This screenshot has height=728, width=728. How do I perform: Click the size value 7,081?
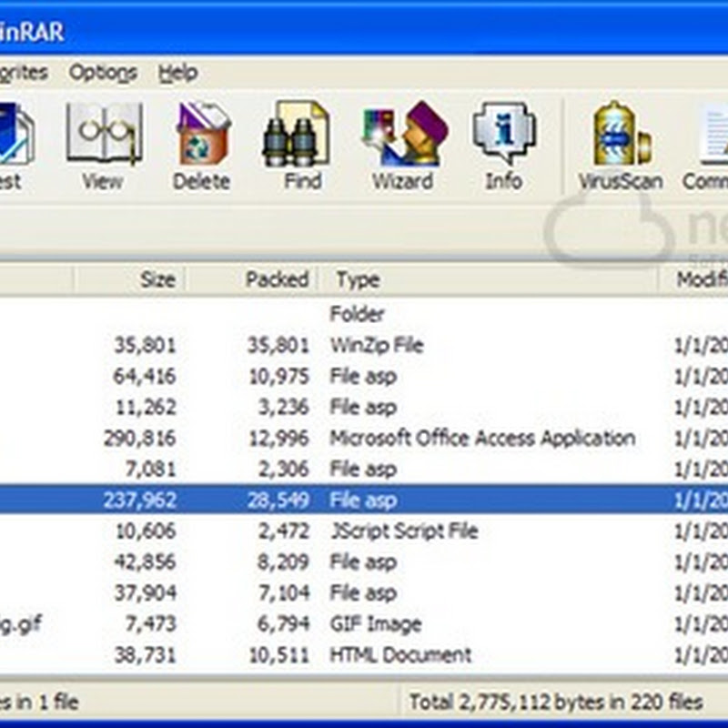tap(151, 469)
